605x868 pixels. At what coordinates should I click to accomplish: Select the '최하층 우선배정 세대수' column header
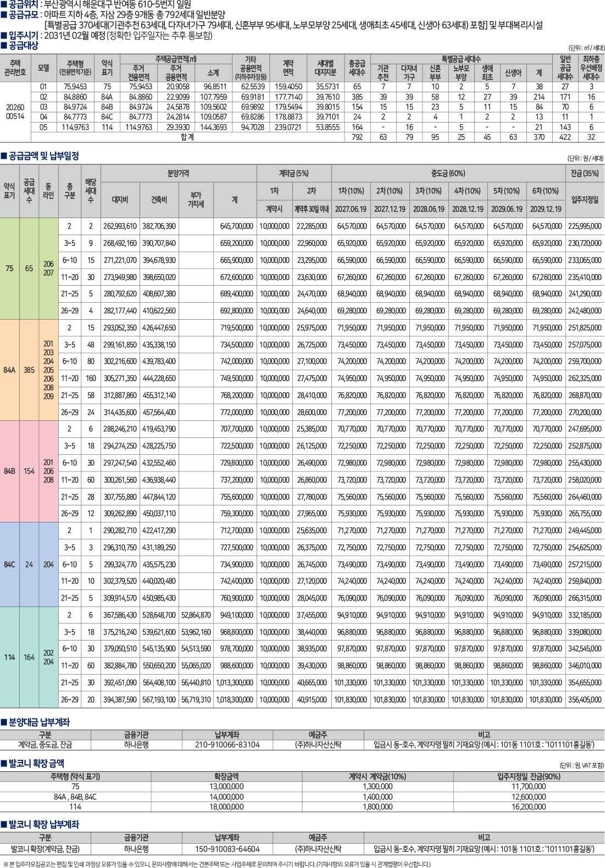591,68
